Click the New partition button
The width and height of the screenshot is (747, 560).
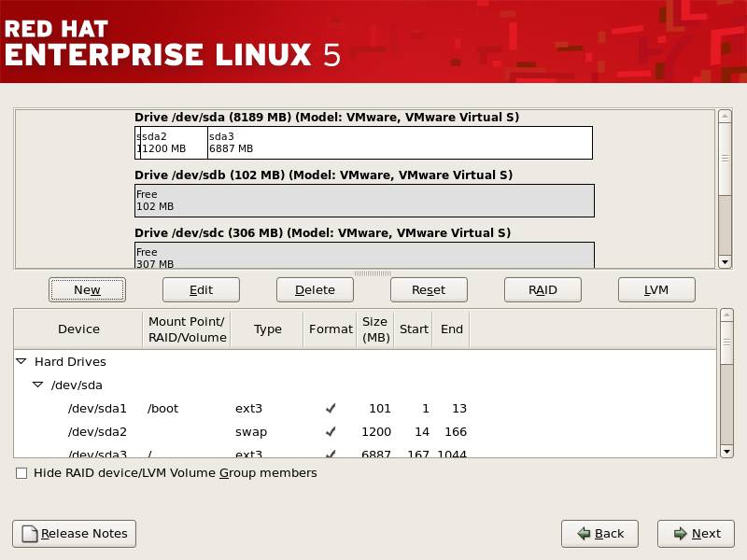click(87, 289)
